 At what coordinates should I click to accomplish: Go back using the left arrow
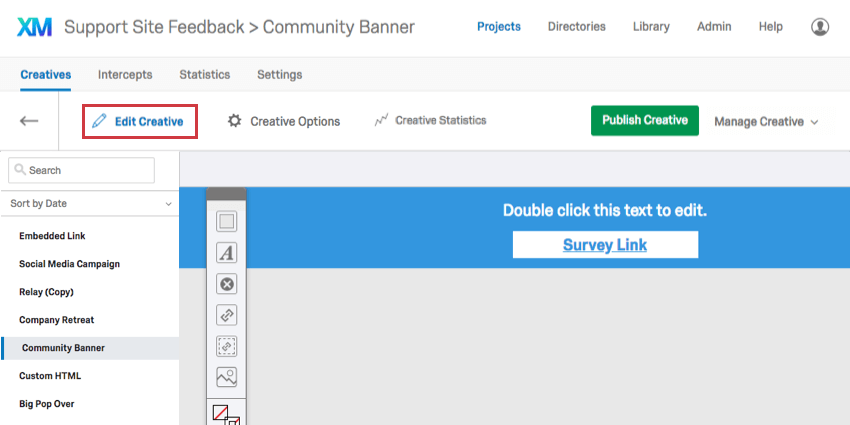29,120
